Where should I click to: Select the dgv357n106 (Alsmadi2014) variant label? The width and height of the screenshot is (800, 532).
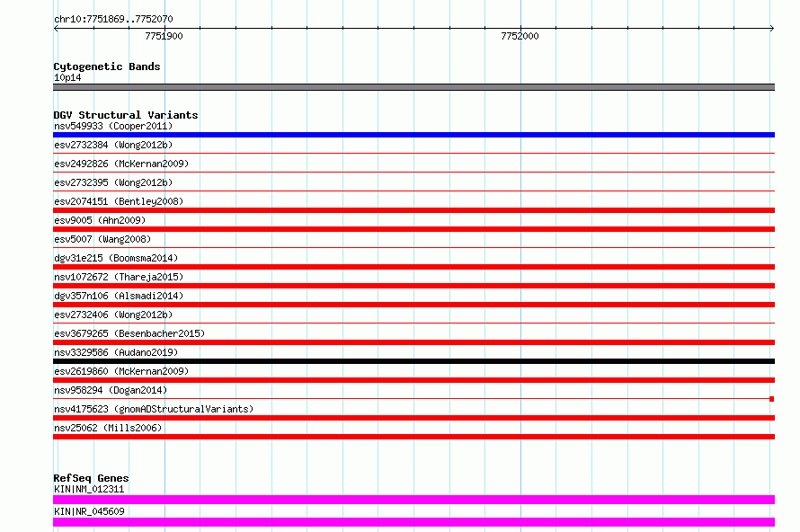pos(119,296)
